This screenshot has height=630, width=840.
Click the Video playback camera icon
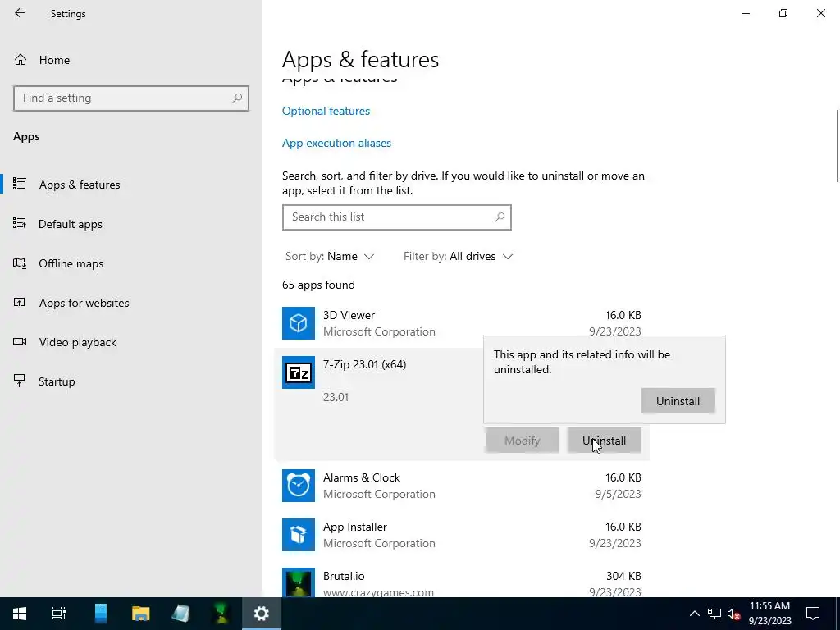(20, 341)
